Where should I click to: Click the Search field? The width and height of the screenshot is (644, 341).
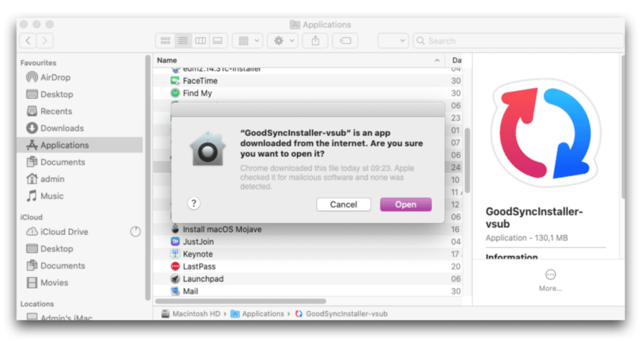click(x=518, y=41)
